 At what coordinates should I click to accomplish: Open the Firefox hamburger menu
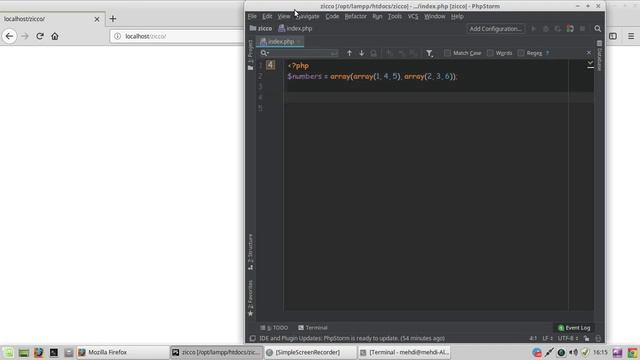tap(631, 36)
